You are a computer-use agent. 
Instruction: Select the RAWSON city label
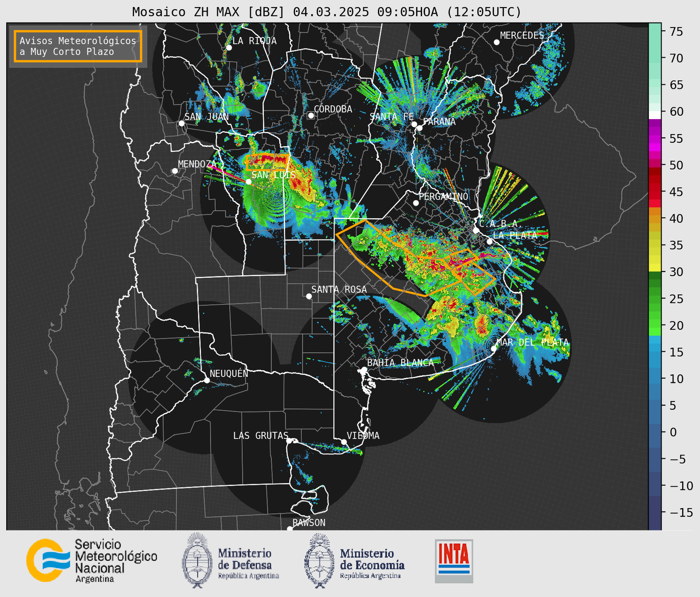click(309, 523)
